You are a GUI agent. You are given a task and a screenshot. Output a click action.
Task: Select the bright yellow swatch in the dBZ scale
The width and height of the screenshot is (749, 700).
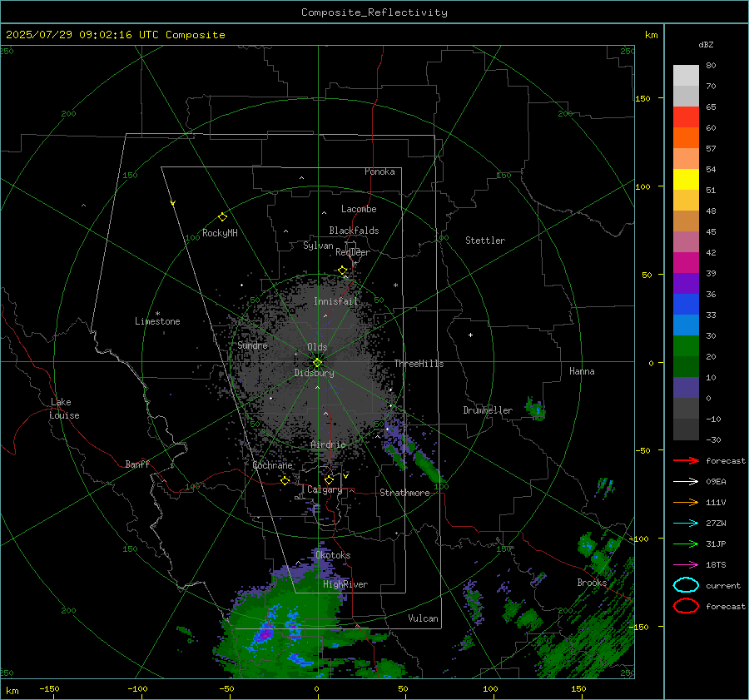686,180
